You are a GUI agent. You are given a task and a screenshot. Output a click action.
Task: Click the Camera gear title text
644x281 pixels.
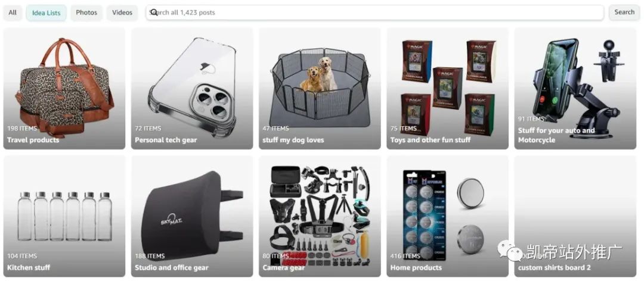click(x=284, y=268)
